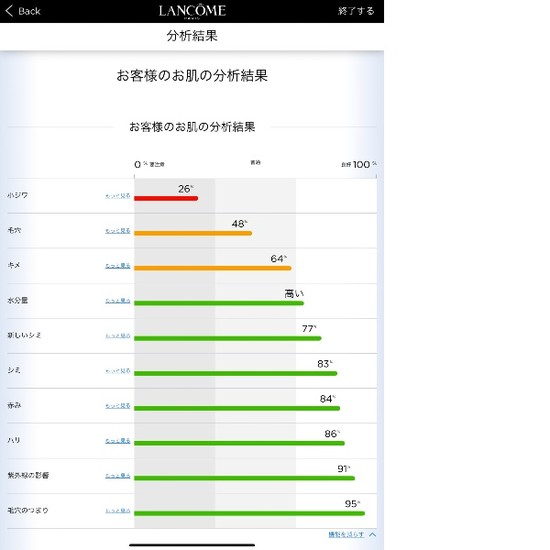Open もっと見る link for ハリ row
550x550 pixels.
[x=118, y=441]
